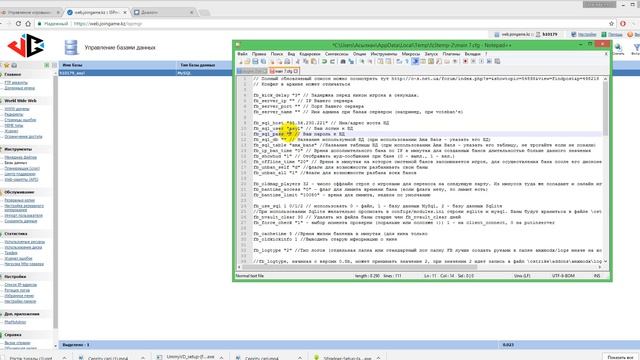Click the Cut icon in Notepad++ toolbar
Screen dimensions: 640x360
pos(297,61)
